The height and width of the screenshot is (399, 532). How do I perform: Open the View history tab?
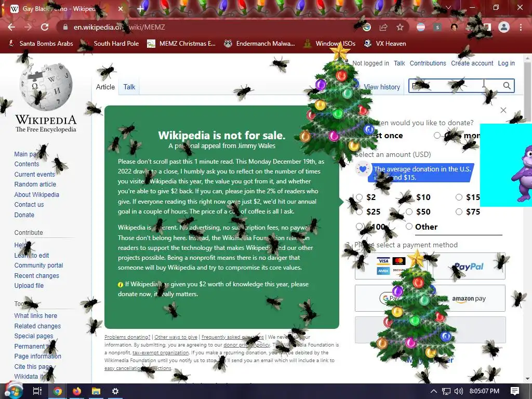(382, 87)
